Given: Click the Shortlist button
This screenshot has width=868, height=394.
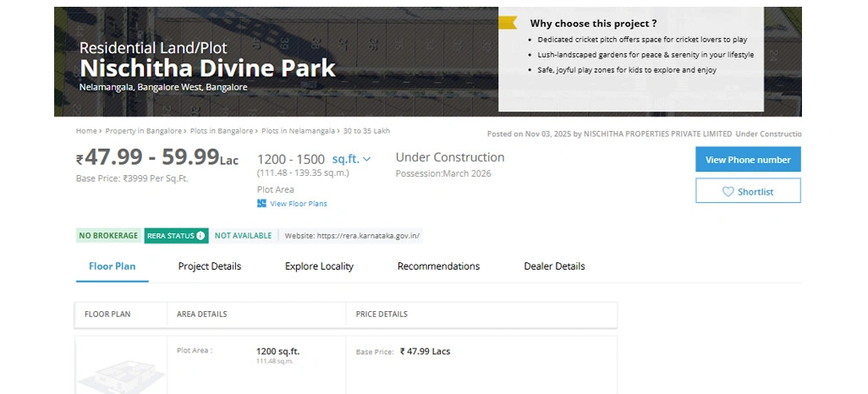Looking at the screenshot, I should click(x=748, y=192).
